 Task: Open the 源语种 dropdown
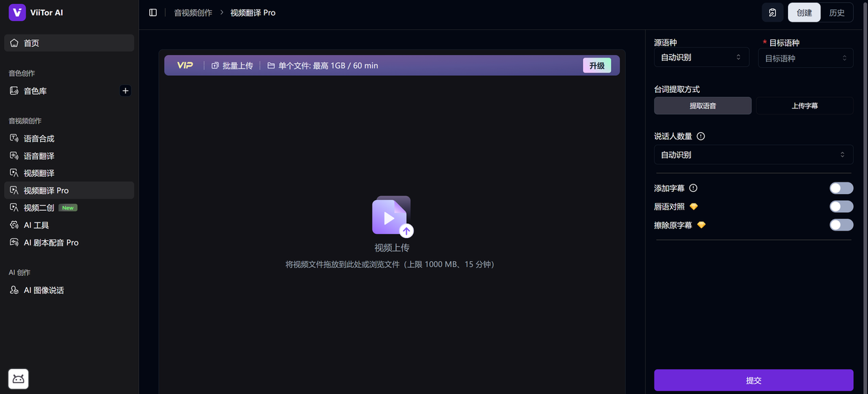[x=701, y=58]
